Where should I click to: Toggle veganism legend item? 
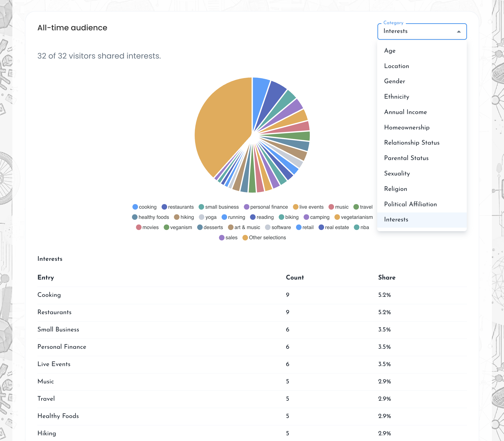pos(178,227)
